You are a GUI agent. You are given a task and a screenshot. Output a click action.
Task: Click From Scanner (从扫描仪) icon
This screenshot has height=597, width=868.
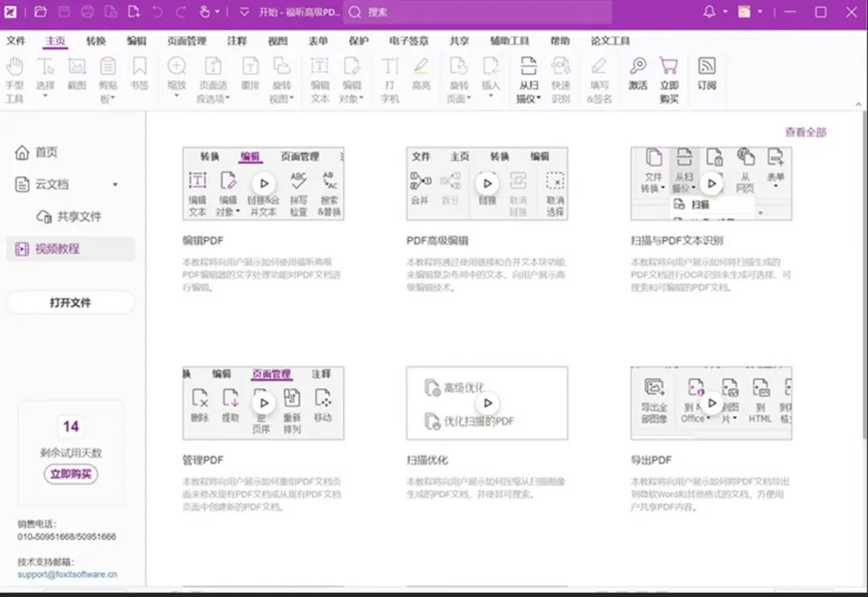click(x=529, y=67)
